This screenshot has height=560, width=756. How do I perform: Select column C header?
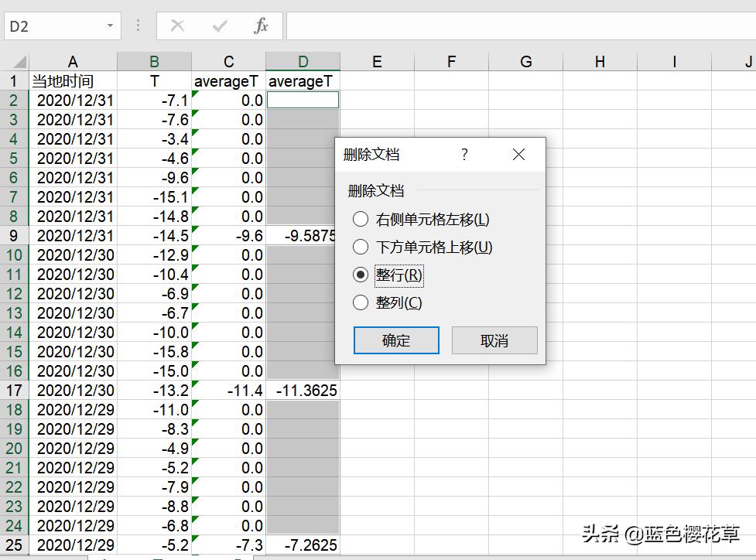(x=228, y=62)
